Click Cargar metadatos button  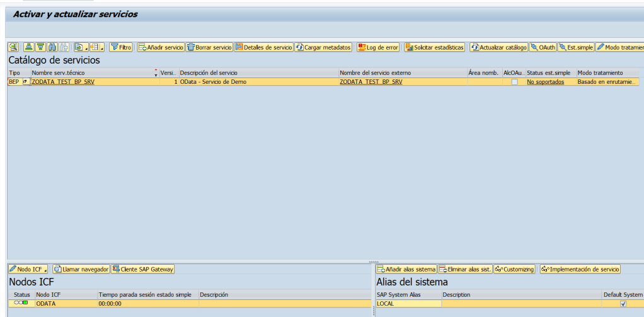point(323,47)
